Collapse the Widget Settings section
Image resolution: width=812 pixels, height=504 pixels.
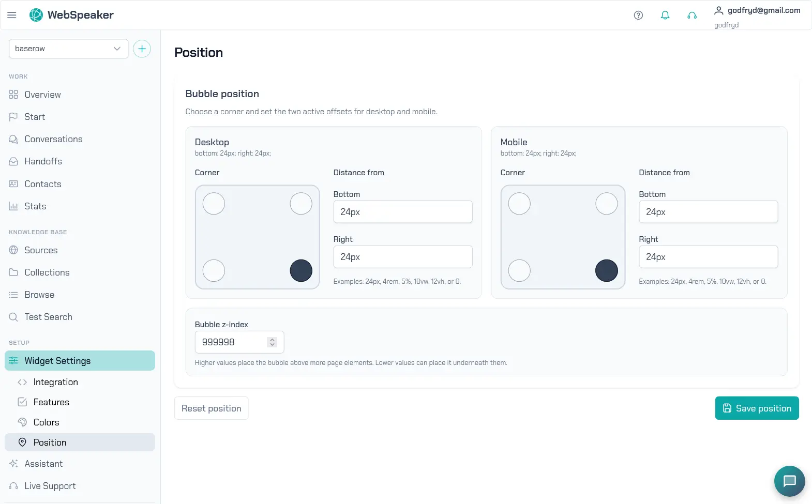pos(80,361)
